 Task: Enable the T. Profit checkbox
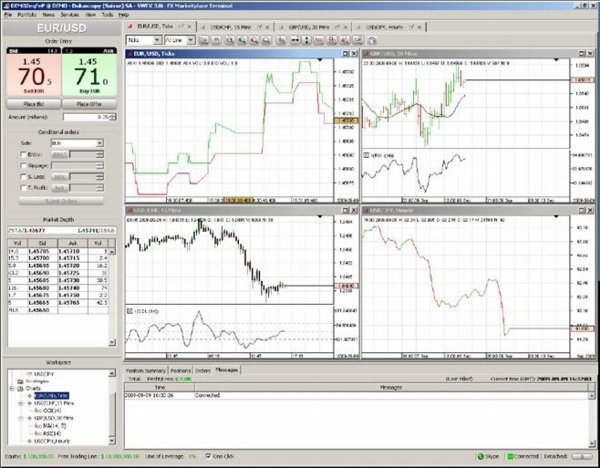[23, 188]
